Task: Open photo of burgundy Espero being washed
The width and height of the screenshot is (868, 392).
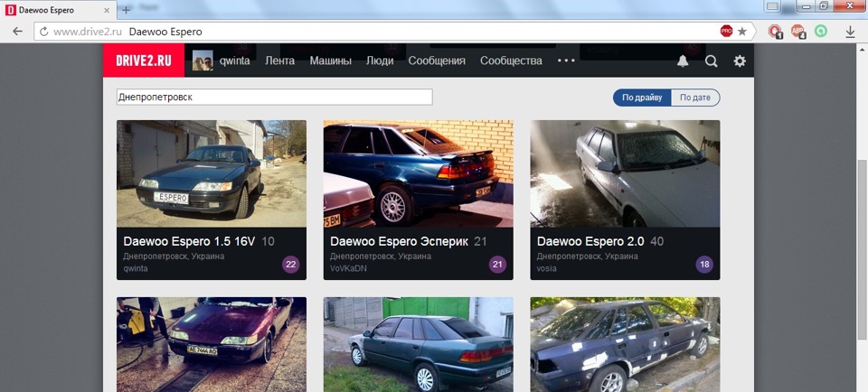Action: pos(212,344)
